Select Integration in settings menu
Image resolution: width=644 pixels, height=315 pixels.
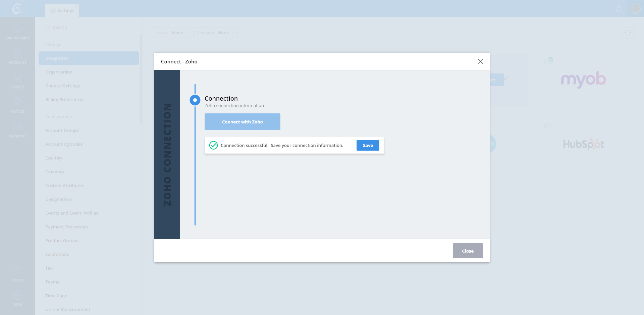pyautogui.click(x=89, y=58)
